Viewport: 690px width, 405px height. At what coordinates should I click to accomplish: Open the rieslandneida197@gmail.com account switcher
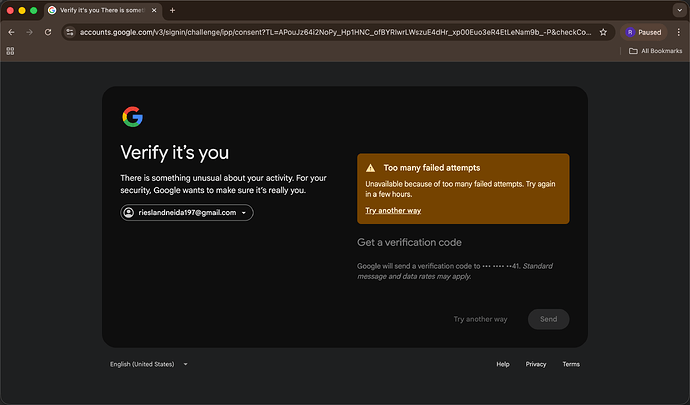pyautogui.click(x=187, y=213)
